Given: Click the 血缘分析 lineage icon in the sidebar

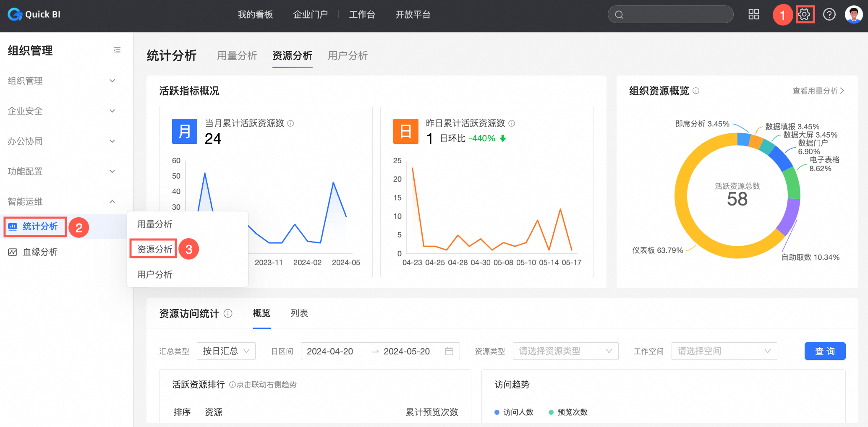Looking at the screenshot, I should (x=13, y=252).
